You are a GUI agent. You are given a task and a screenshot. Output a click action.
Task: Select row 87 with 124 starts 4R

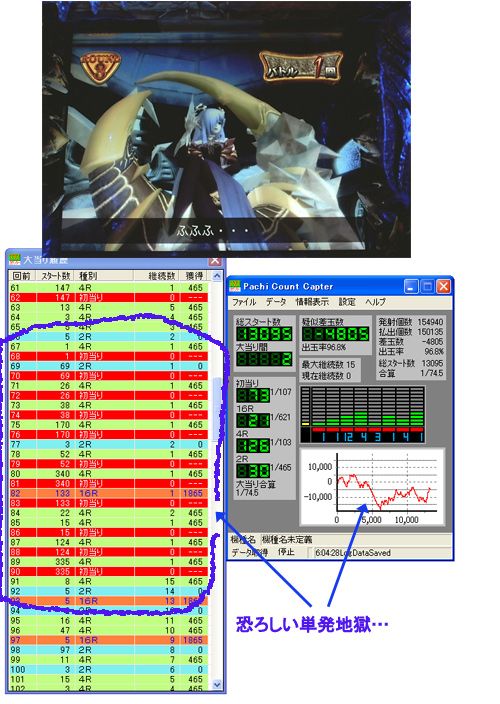(109, 542)
